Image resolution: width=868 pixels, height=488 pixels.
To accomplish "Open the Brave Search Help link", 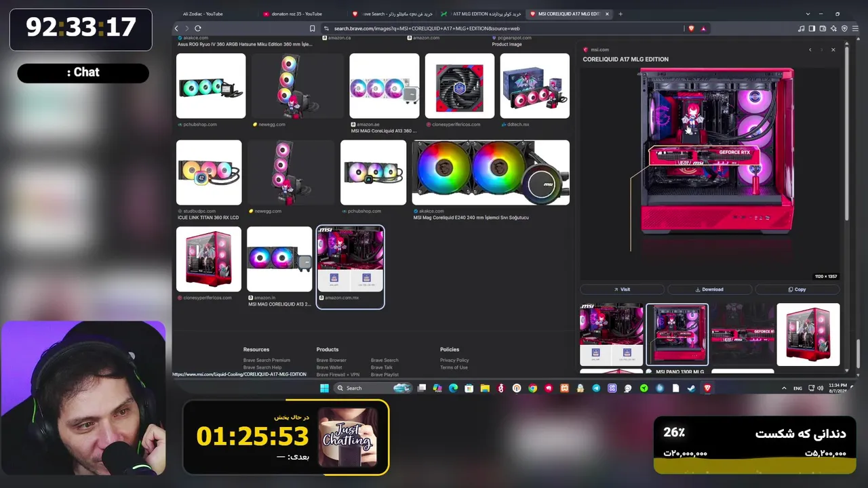I will click(x=262, y=367).
